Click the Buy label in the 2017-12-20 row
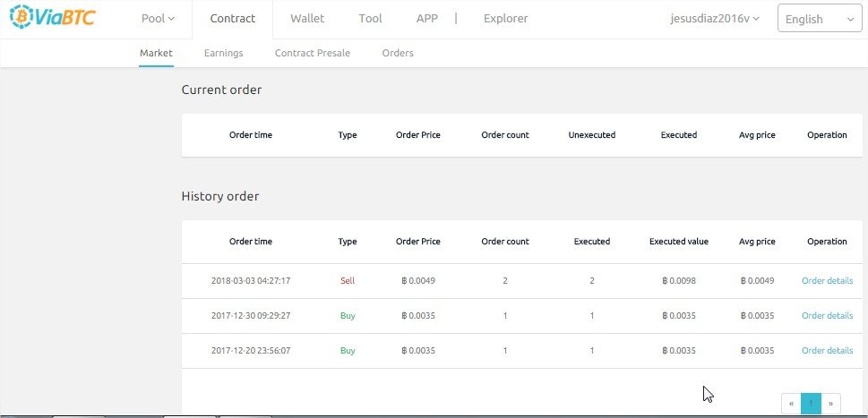The height and width of the screenshot is (418, 868). coord(348,351)
